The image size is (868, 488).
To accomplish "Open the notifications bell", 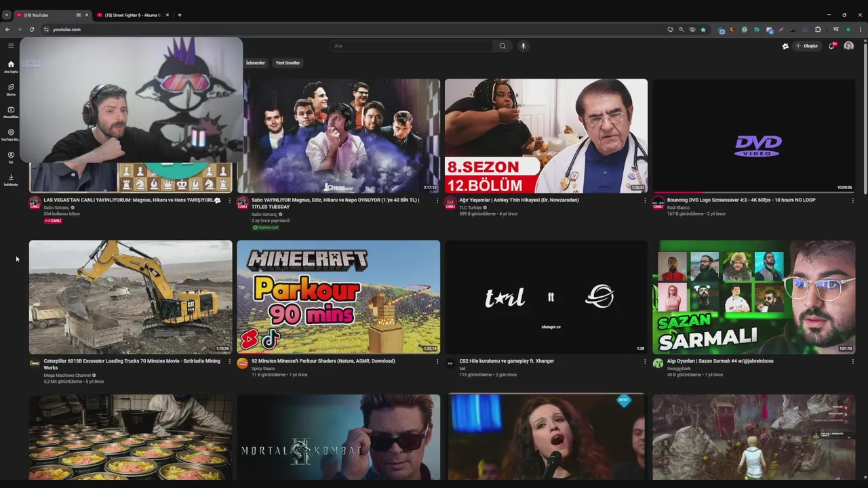I will click(x=831, y=46).
